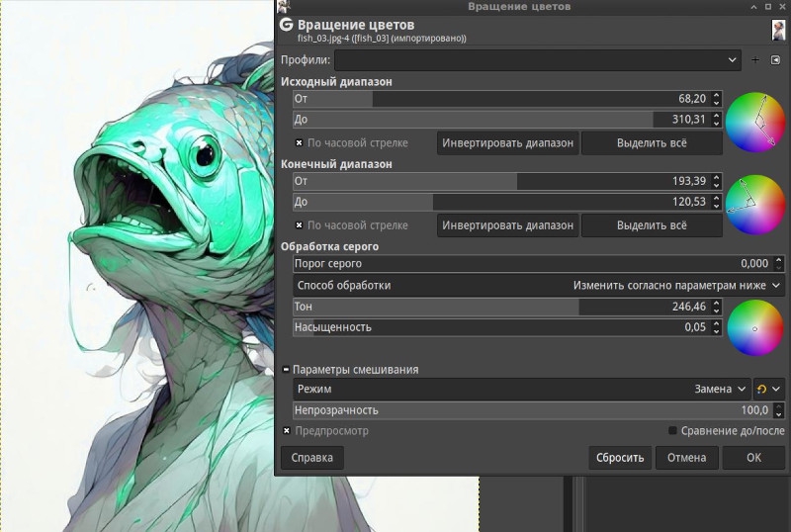Click 'Выделить всё' for destination range
The width and height of the screenshot is (791, 532).
651,225
